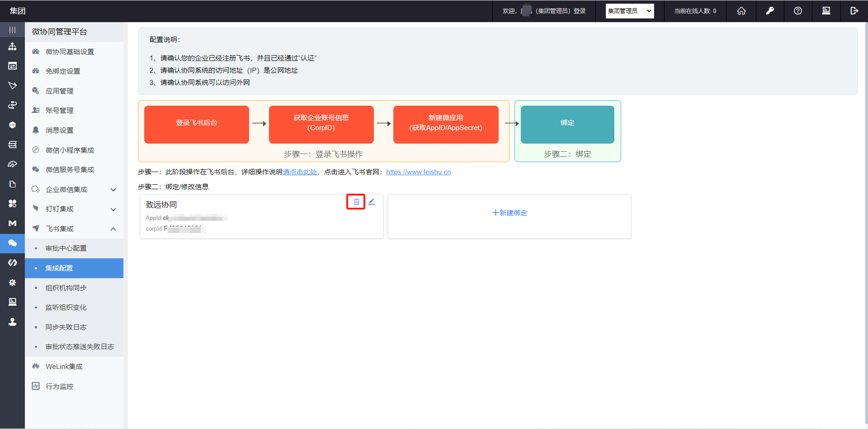
Task: Open the gear settings icon in left strip
Action: [x=12, y=282]
